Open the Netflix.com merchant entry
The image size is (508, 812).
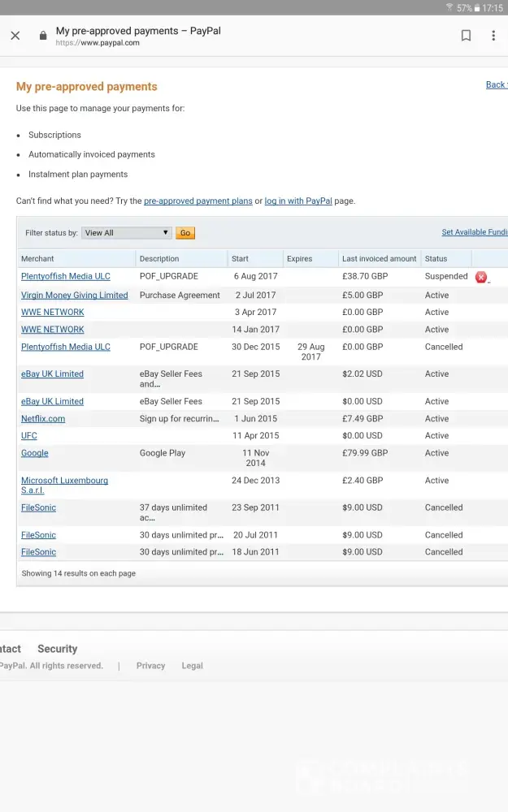(x=43, y=419)
